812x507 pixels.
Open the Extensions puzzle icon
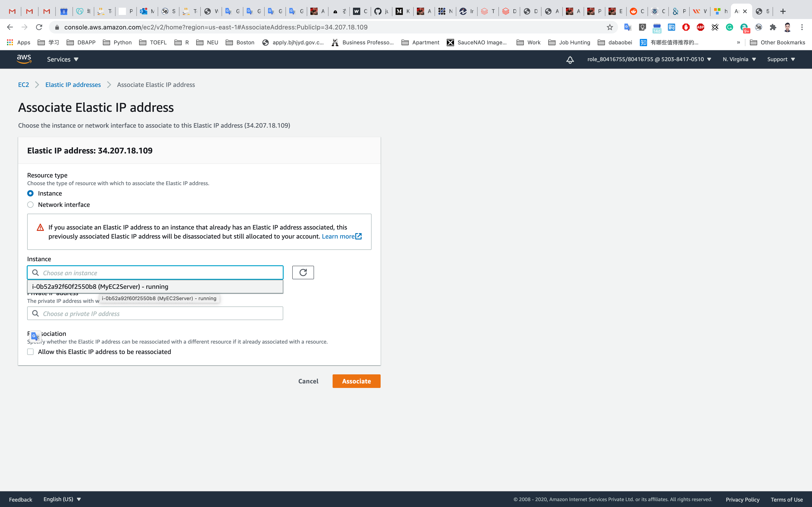773,27
